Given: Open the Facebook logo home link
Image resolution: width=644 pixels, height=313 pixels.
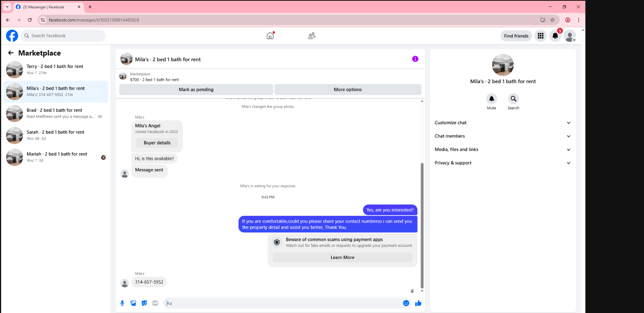Looking at the screenshot, I should pyautogui.click(x=12, y=36).
